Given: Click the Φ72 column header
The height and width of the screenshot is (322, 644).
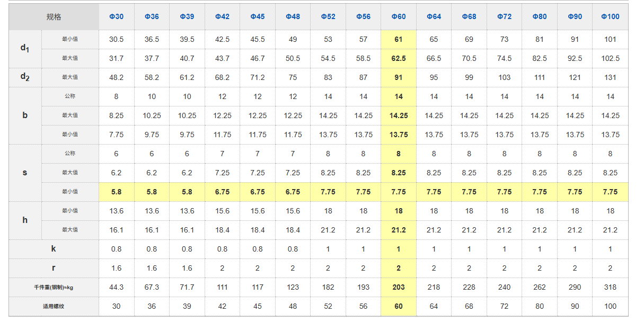Looking at the screenshot, I should pyautogui.click(x=504, y=16).
